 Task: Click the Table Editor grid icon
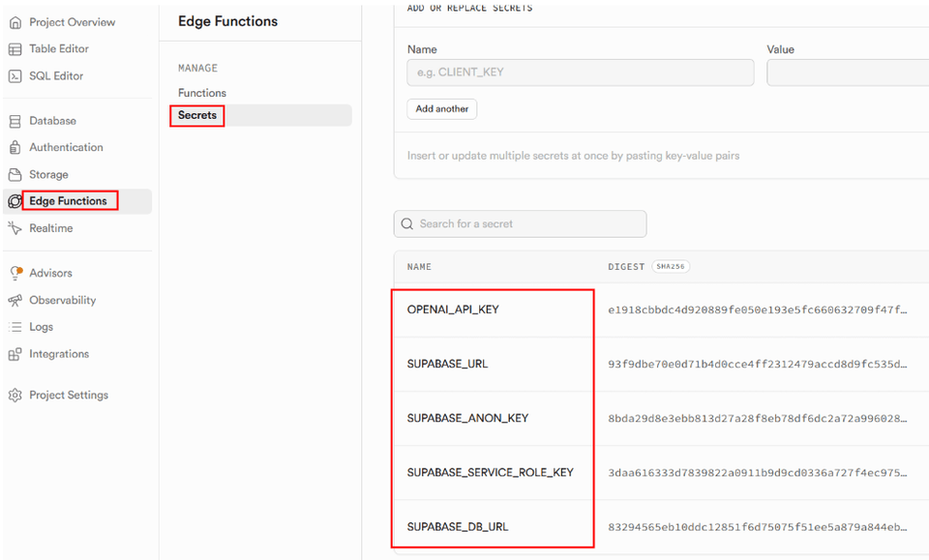tap(15, 49)
